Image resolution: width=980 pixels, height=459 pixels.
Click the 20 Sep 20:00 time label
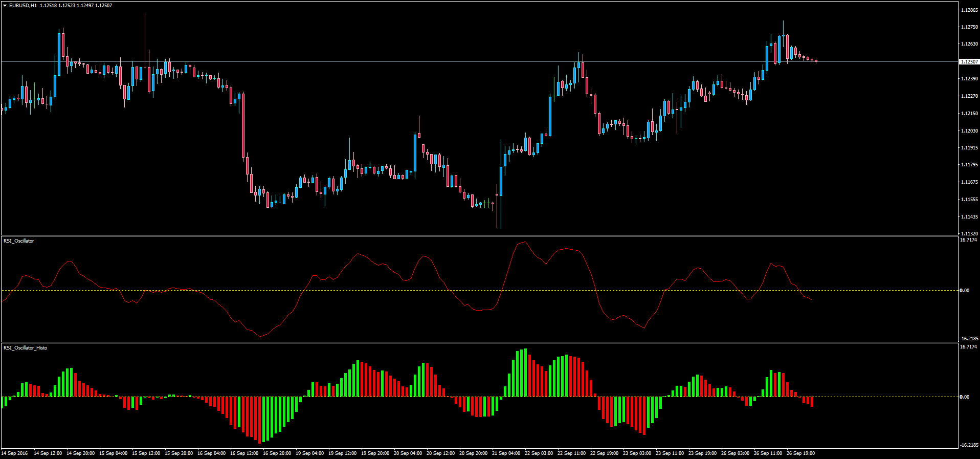point(473,453)
